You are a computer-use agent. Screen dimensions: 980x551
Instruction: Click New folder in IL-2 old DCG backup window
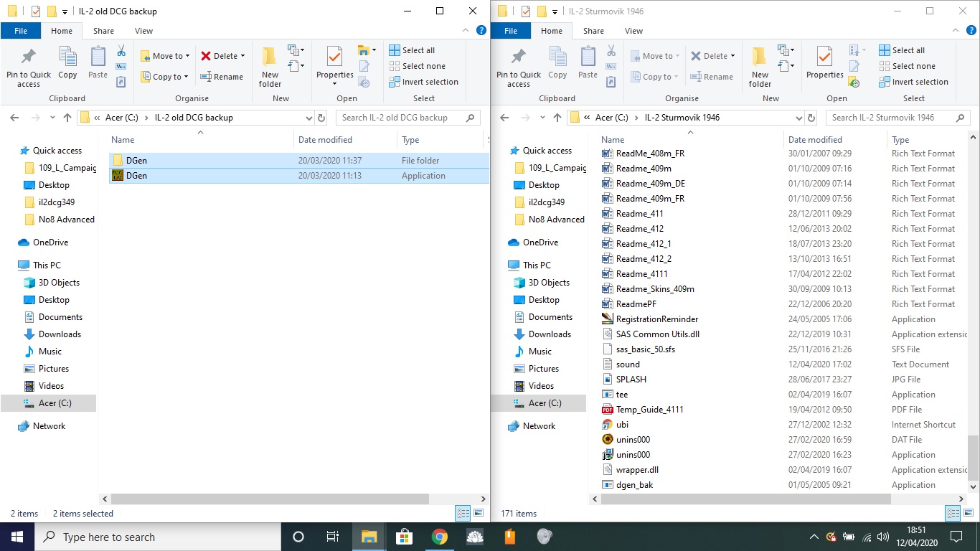[270, 67]
